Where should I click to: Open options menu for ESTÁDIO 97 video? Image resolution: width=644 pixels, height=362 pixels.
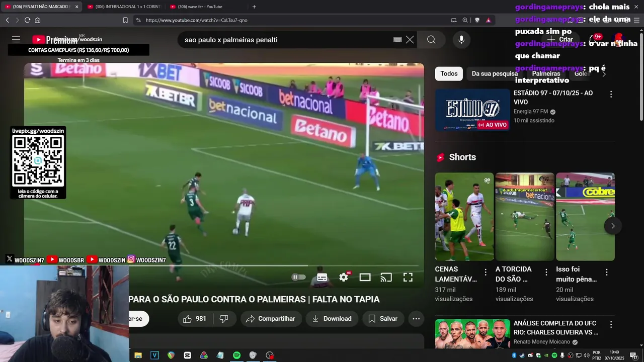coord(611,94)
